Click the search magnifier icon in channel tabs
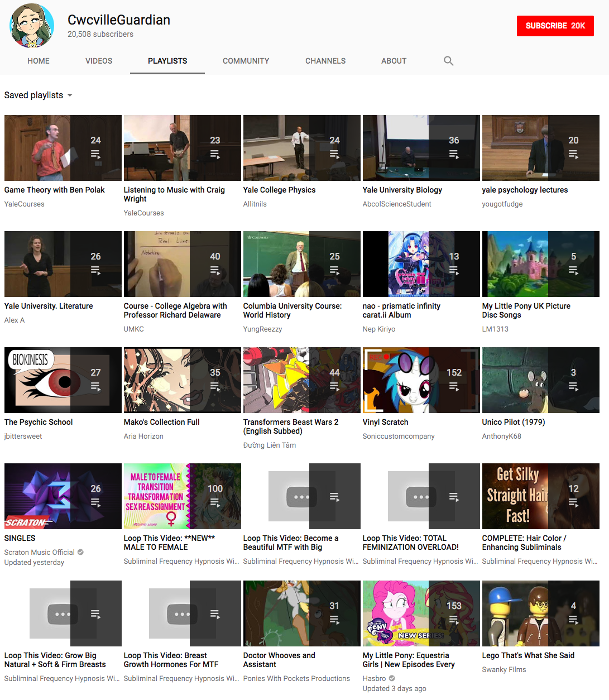The image size is (609, 700). tap(449, 61)
